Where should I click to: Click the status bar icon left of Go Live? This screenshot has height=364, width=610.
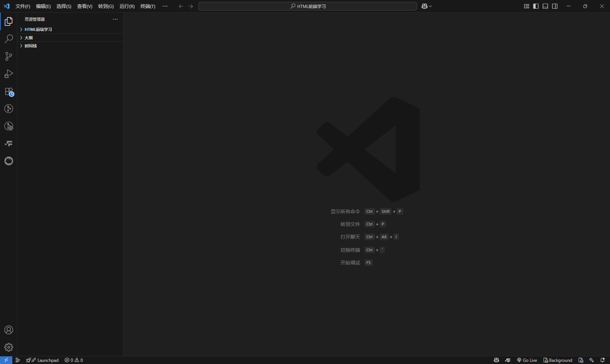508,360
